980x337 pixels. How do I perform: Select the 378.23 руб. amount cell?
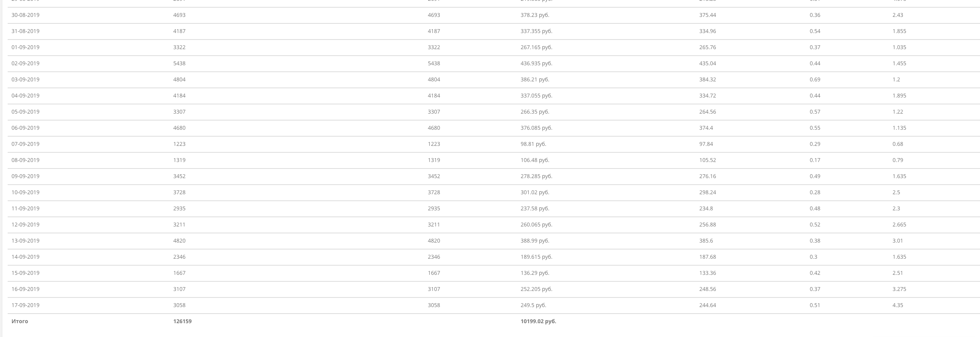(534, 15)
